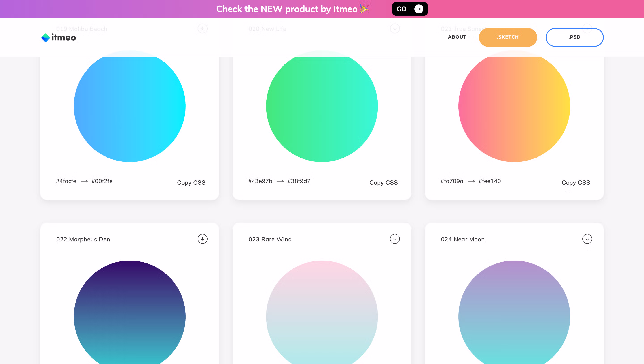This screenshot has width=644, height=364.
Task: Select the purple-teal Morpheus Den gradient circle
Action: (x=129, y=312)
